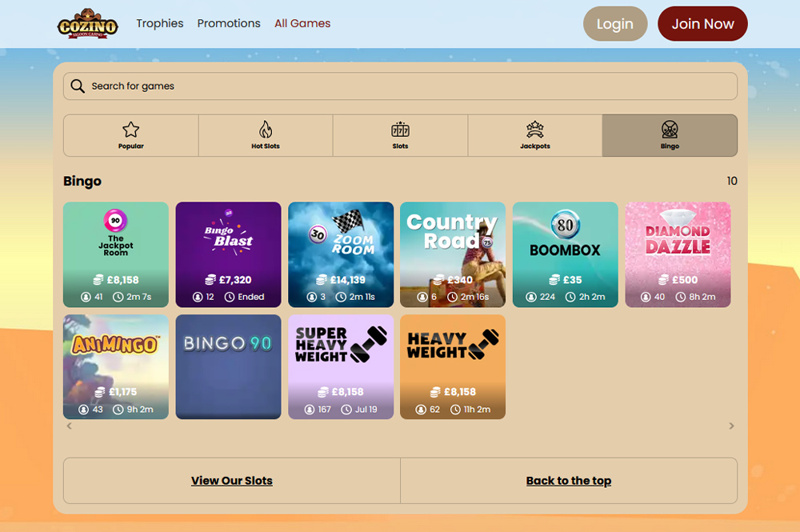
Task: Follow the View Our Slots link
Action: pos(232,481)
